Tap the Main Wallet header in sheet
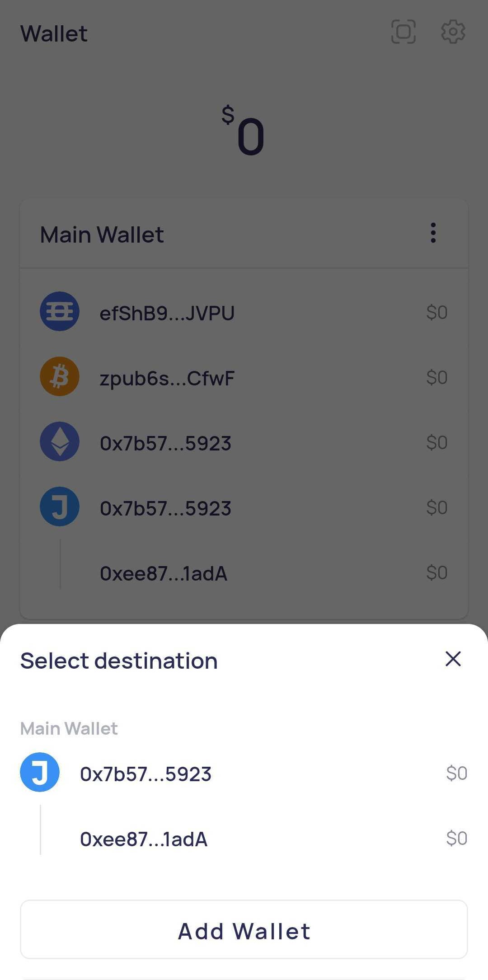Image resolution: width=488 pixels, height=980 pixels. [x=69, y=728]
